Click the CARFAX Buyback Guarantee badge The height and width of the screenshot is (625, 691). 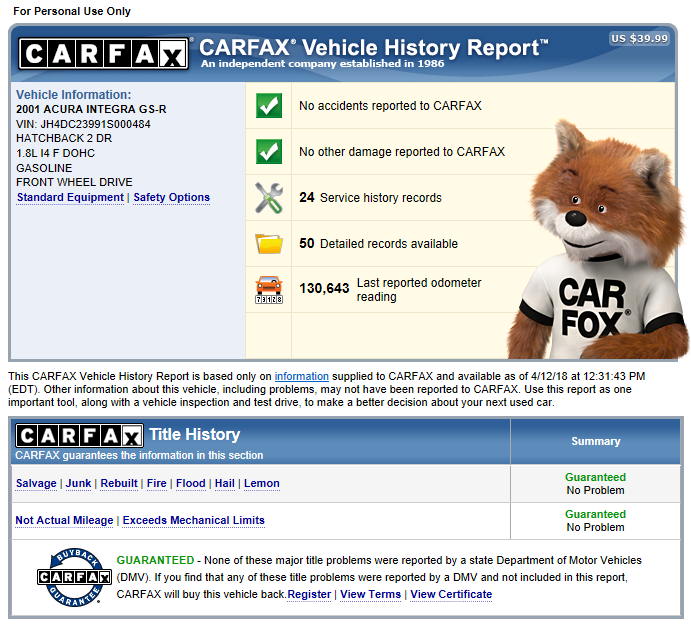pos(74,577)
